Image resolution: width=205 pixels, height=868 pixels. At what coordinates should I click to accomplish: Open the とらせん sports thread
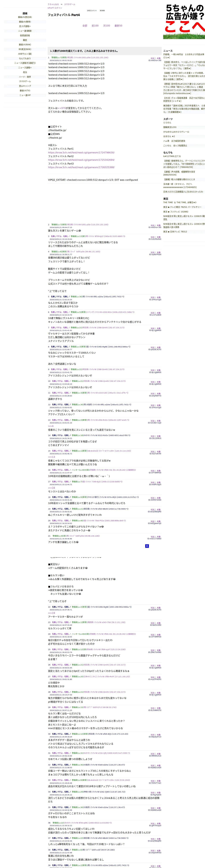[x=167, y=123]
